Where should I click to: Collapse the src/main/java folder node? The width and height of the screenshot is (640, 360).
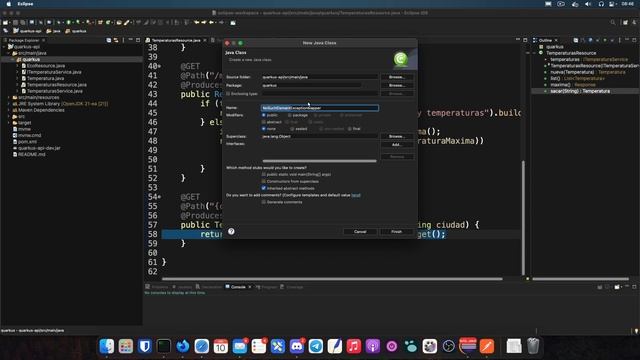click(9, 53)
